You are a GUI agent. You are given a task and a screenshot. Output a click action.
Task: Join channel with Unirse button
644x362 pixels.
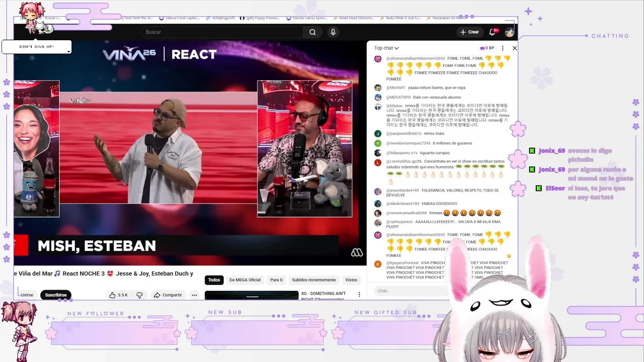pos(27,295)
